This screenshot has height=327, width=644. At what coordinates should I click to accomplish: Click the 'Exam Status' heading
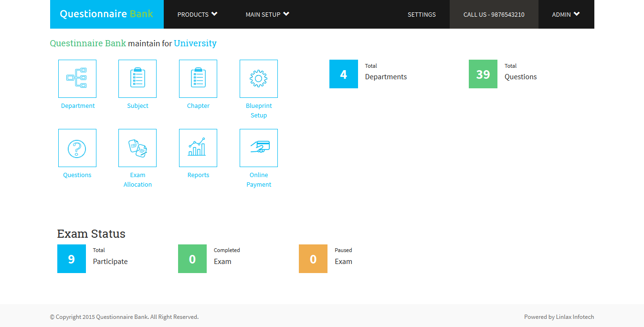tap(91, 233)
